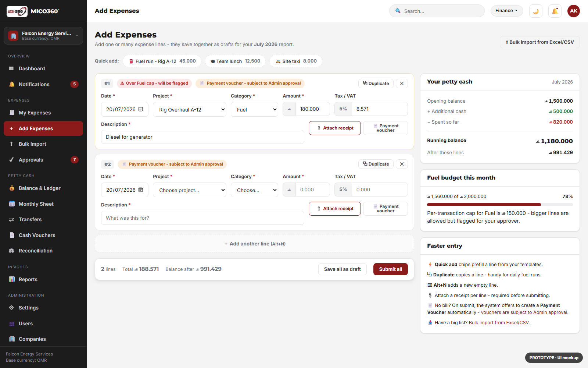Go to Dashboard in sidebar
The width and height of the screenshot is (588, 368).
43,68
